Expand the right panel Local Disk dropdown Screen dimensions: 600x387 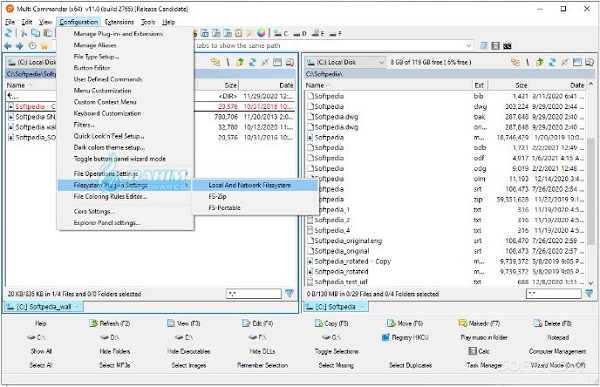click(x=381, y=62)
